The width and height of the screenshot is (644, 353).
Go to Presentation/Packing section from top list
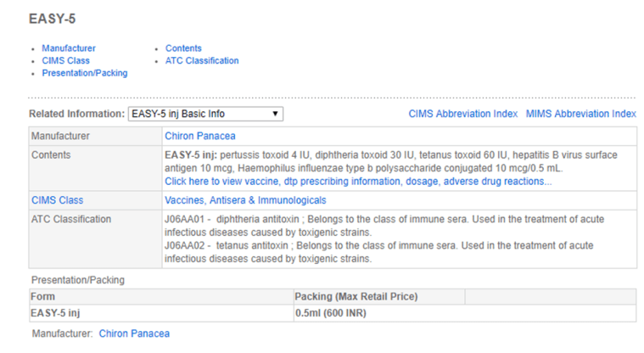[84, 73]
